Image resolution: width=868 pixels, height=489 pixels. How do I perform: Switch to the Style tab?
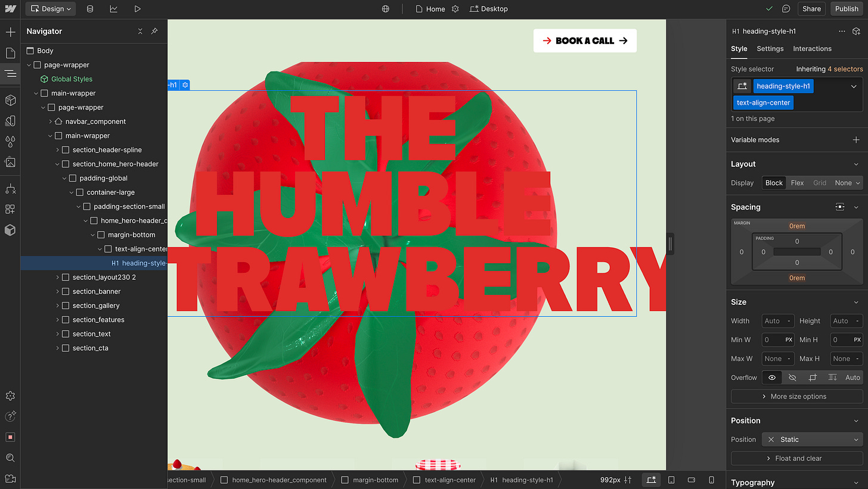click(x=739, y=49)
